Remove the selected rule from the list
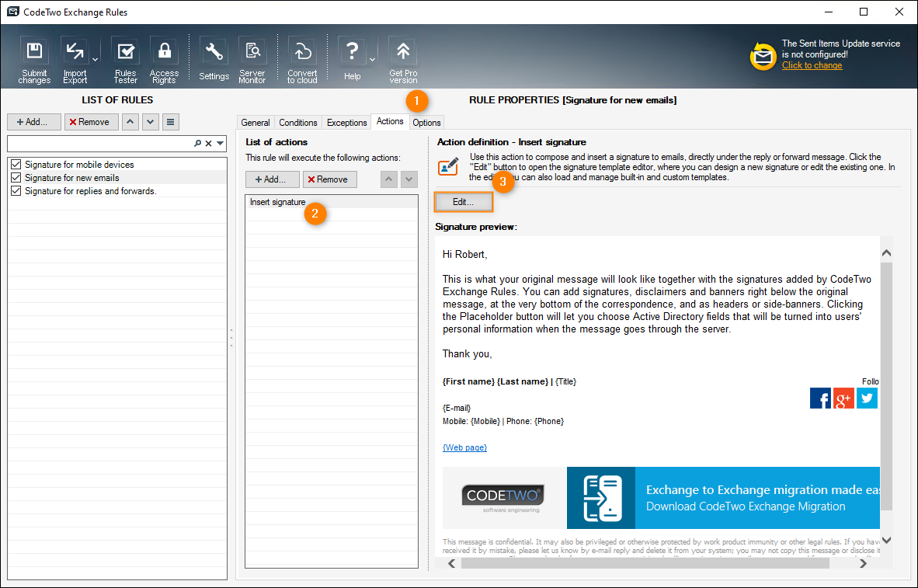918x588 pixels. tap(92, 122)
